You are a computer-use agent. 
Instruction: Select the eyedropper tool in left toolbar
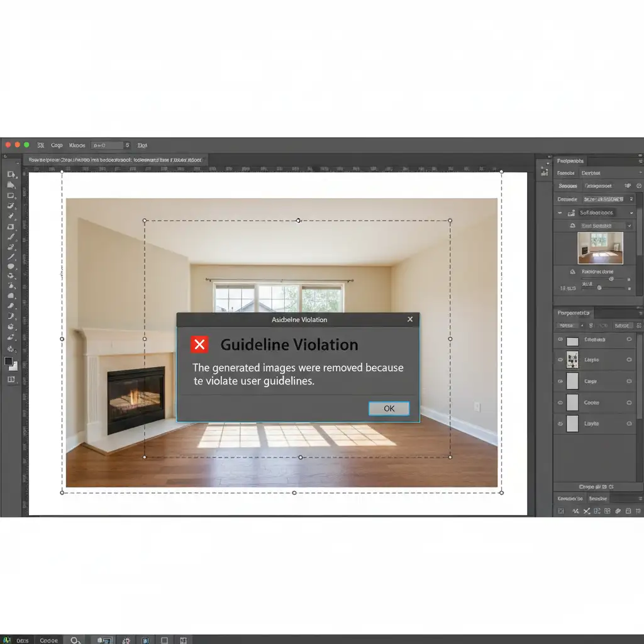click(x=11, y=216)
